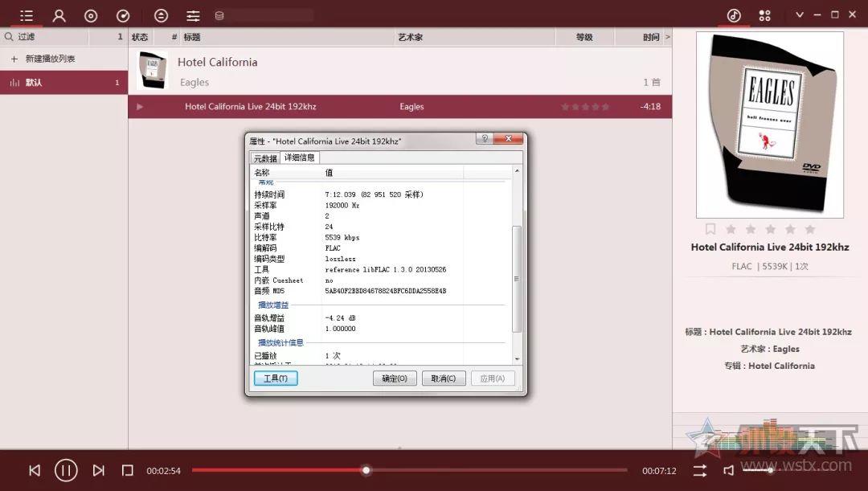Skip to next track
The width and height of the screenshot is (868, 491).
point(98,471)
